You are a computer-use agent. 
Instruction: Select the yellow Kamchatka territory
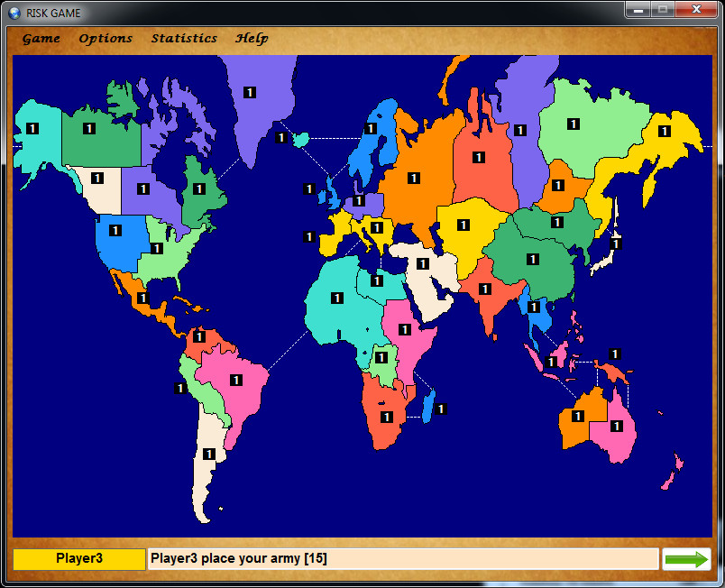(x=665, y=132)
